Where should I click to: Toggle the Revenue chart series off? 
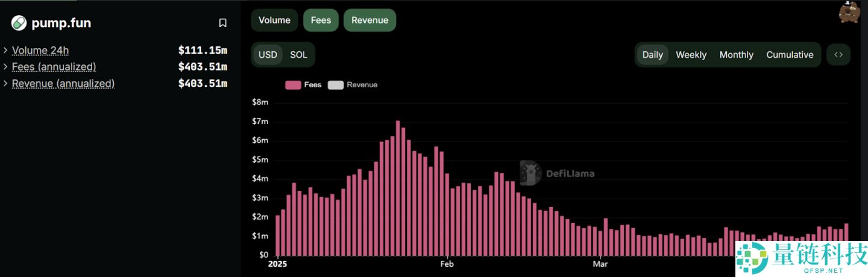[x=370, y=20]
